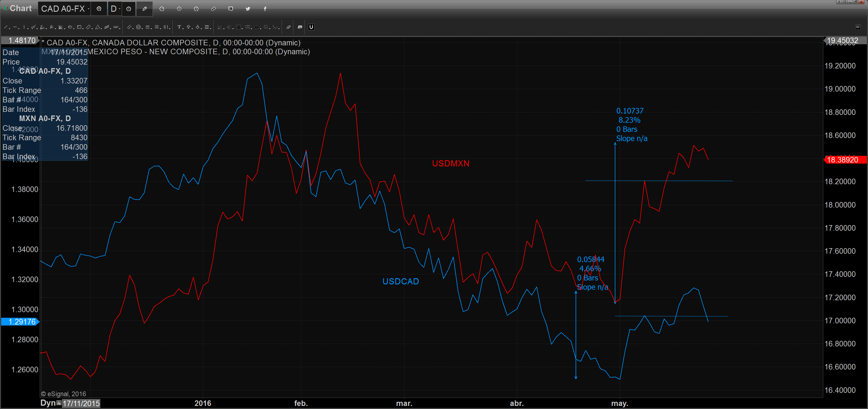Viewport: 868px width, 409px height.
Task: Click the 8.23% measurement annotation
Action: coord(630,120)
